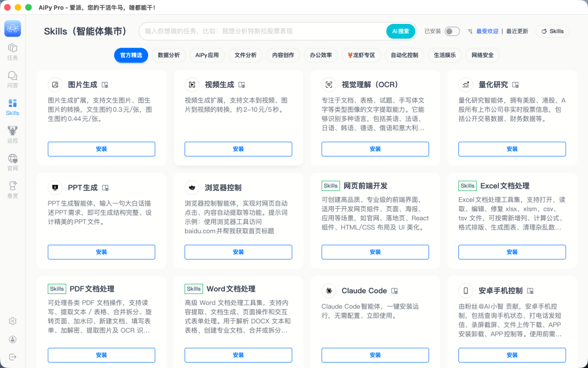The image size is (588, 368).
Task: Select the 内容创作 category tab
Action: point(283,55)
